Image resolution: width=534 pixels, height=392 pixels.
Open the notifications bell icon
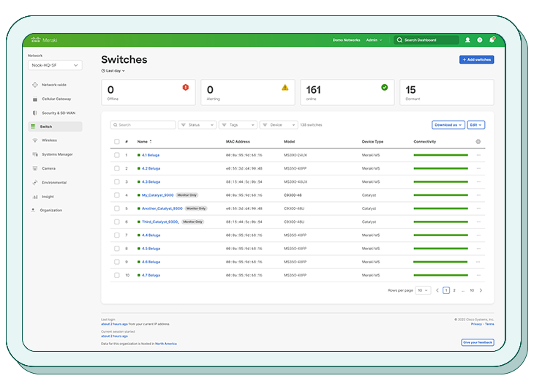[492, 39]
